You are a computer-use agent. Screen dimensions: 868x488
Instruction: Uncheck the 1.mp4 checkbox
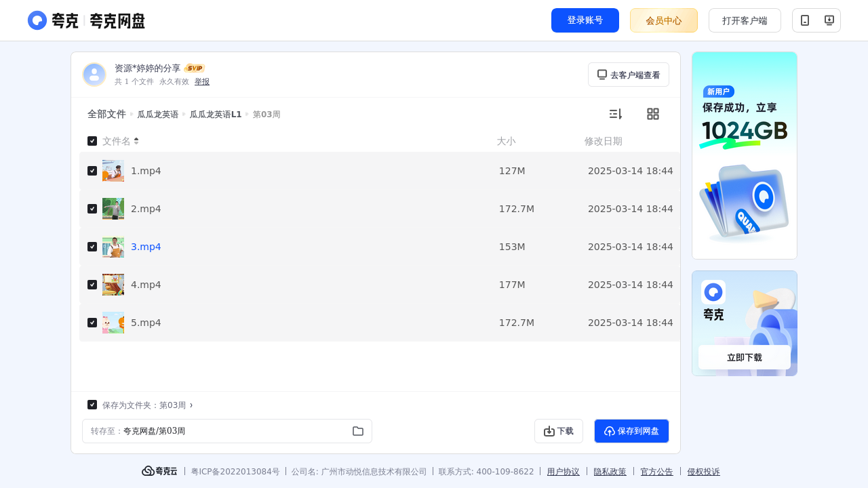coord(92,171)
